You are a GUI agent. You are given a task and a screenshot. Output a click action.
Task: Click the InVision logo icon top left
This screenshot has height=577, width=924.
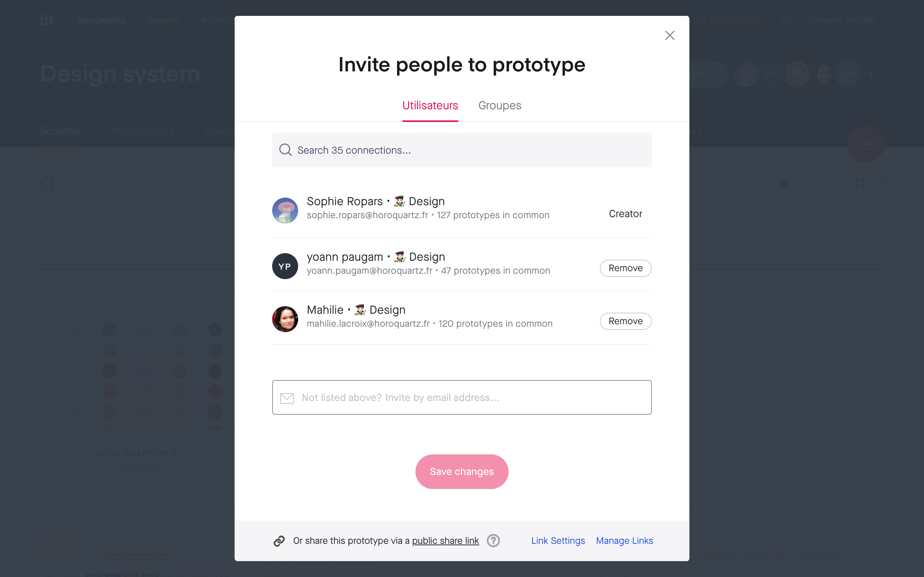pyautogui.click(x=47, y=19)
